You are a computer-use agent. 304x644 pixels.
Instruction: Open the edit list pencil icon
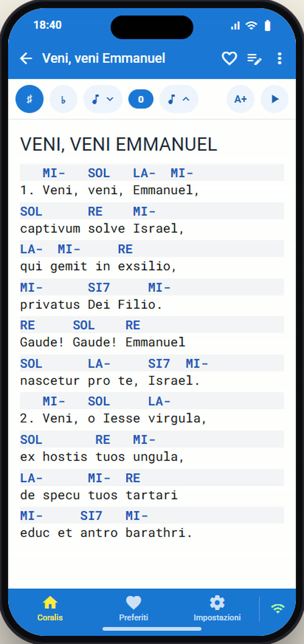(254, 59)
